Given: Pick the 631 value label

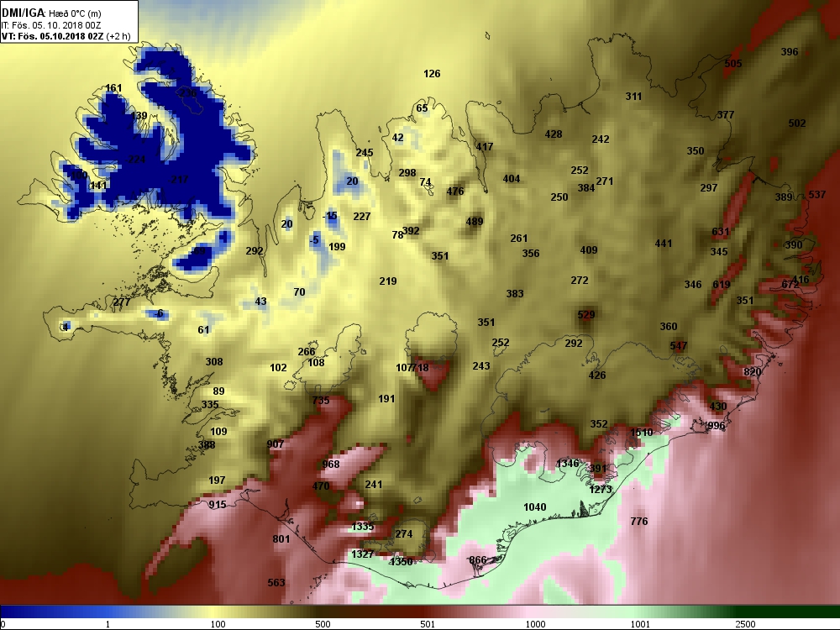Looking at the screenshot, I should point(720,232).
